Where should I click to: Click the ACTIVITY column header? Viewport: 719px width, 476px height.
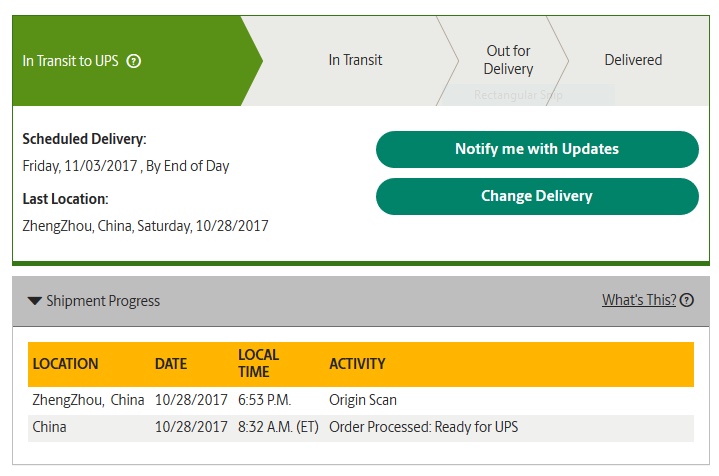coord(357,364)
